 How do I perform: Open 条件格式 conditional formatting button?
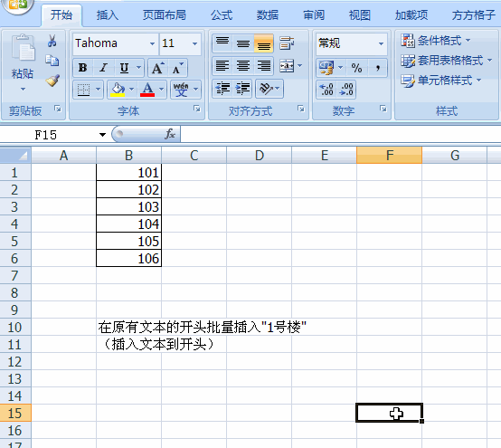pos(436,41)
